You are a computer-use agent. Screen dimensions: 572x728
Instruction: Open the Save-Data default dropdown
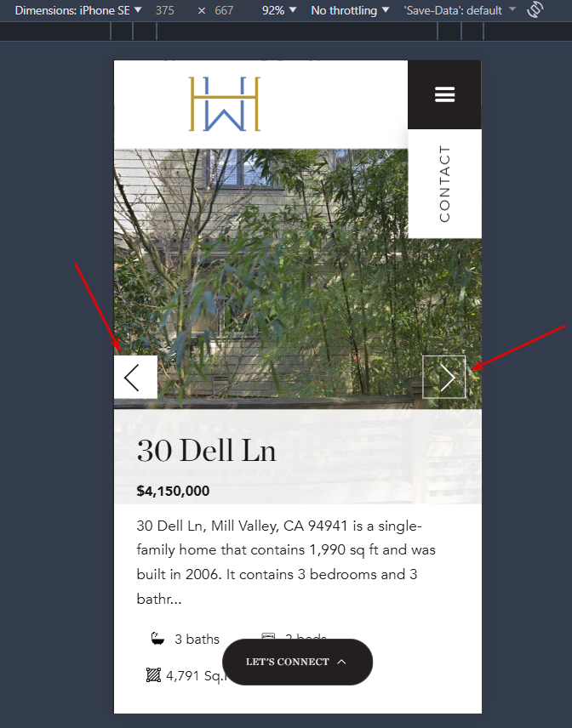click(460, 10)
